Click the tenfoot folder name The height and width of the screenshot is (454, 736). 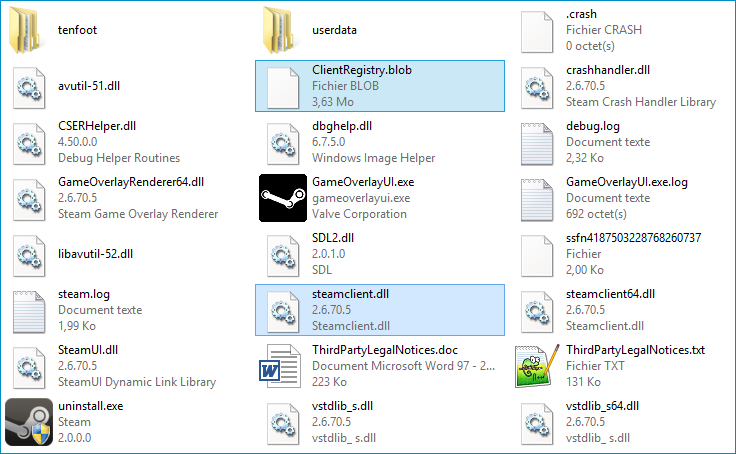click(x=77, y=30)
